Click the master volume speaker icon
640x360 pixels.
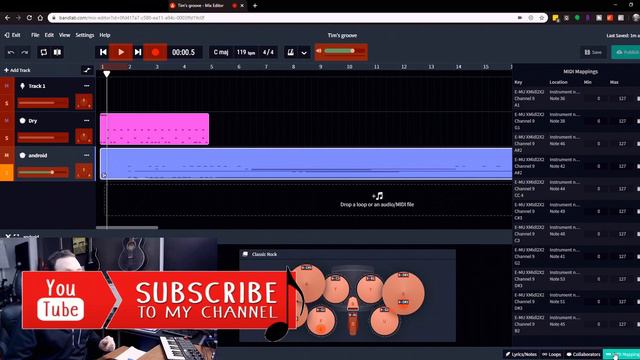319,51
